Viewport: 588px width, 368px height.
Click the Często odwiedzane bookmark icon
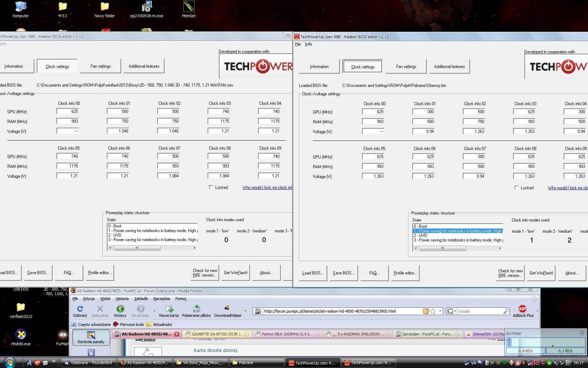click(x=75, y=325)
